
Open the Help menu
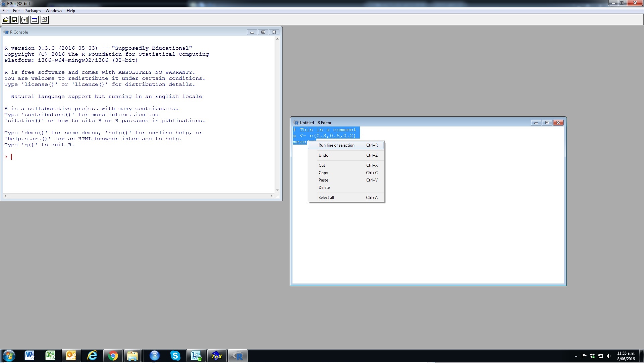coord(71,11)
